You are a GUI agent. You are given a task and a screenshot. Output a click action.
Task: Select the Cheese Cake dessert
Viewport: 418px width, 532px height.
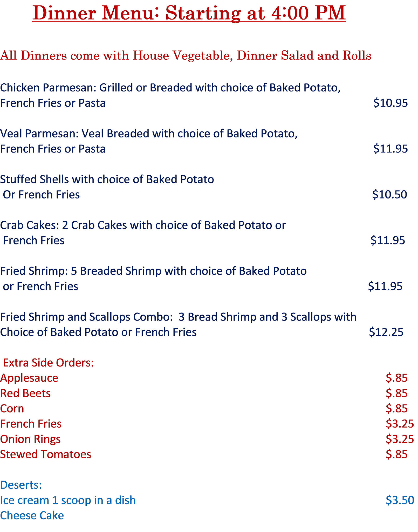click(x=32, y=516)
